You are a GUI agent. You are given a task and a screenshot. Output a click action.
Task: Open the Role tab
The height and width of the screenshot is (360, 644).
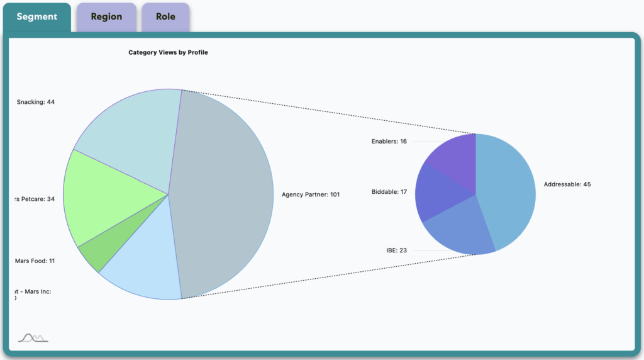pos(165,17)
